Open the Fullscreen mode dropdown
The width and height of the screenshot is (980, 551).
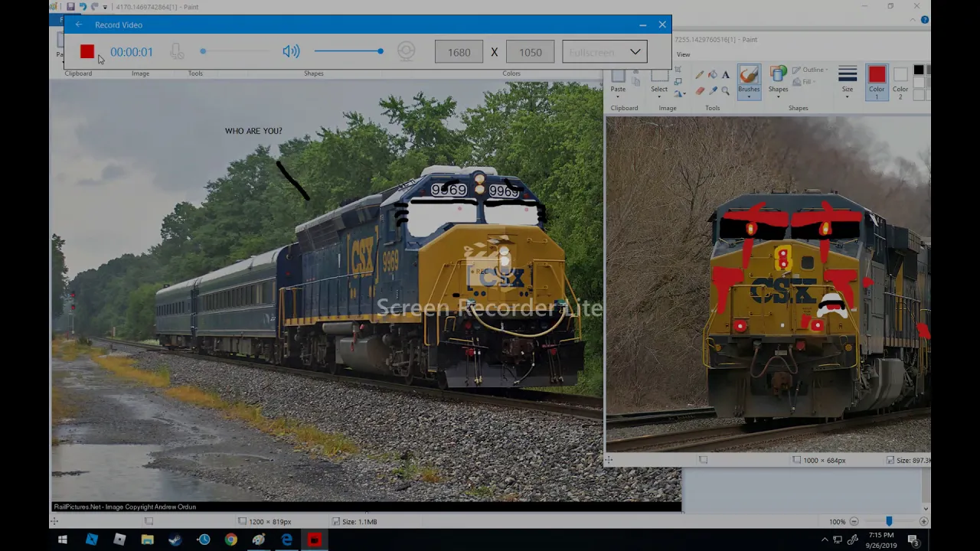click(604, 52)
